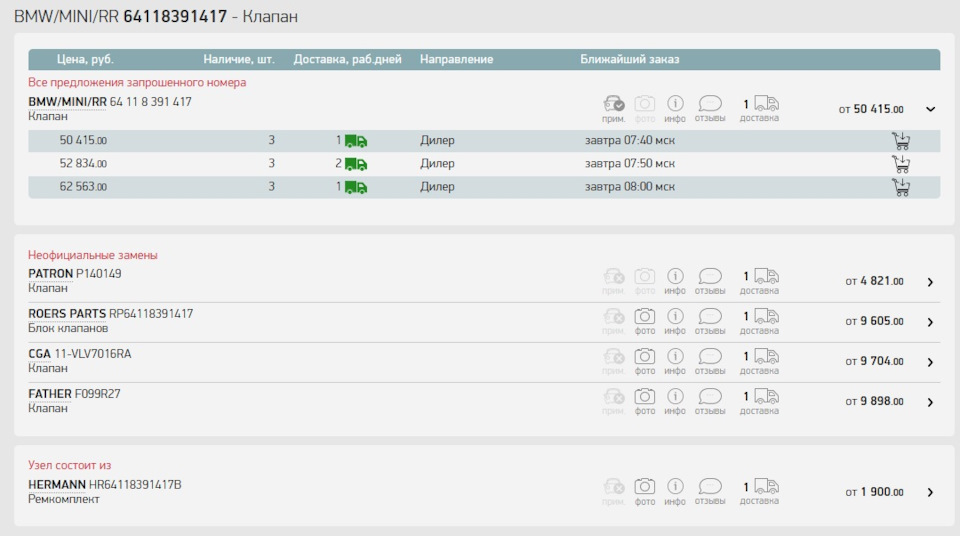Open FATHER brand link

[50, 394]
